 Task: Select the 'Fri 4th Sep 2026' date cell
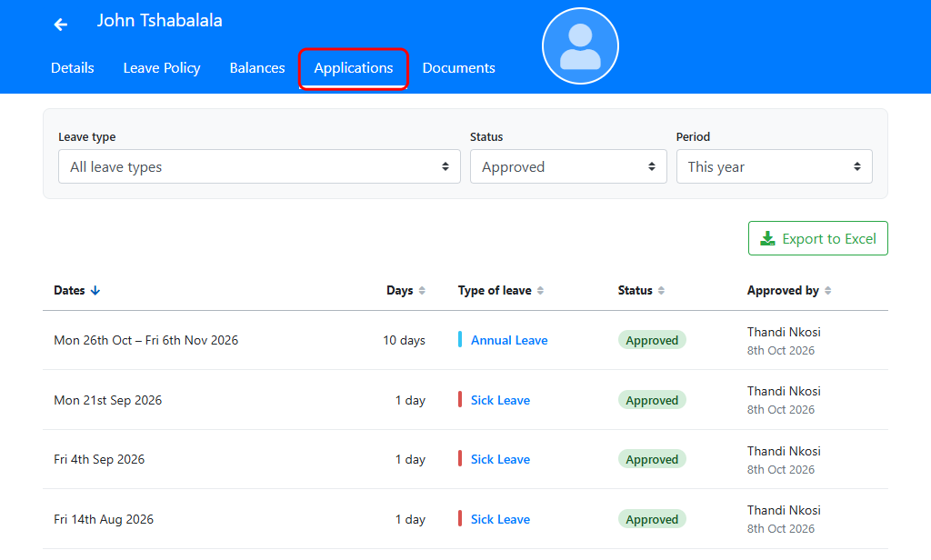pos(99,459)
